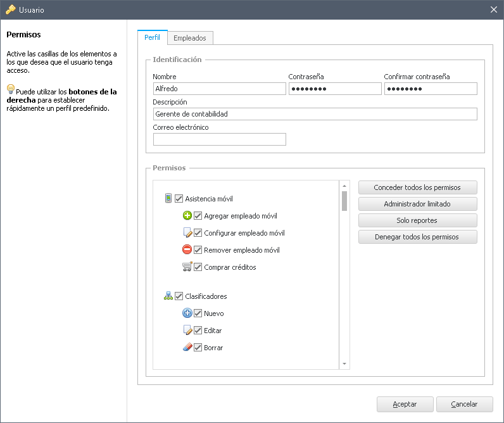Image resolution: width=504 pixels, height=423 pixels.
Task: Confirm the dialog with Aceptar
Action: (405, 404)
